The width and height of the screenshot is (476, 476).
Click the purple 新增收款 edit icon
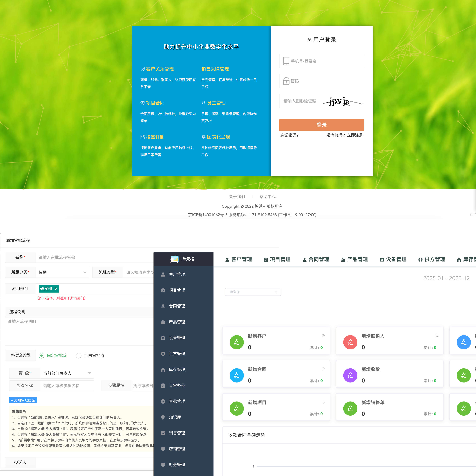coord(350,375)
